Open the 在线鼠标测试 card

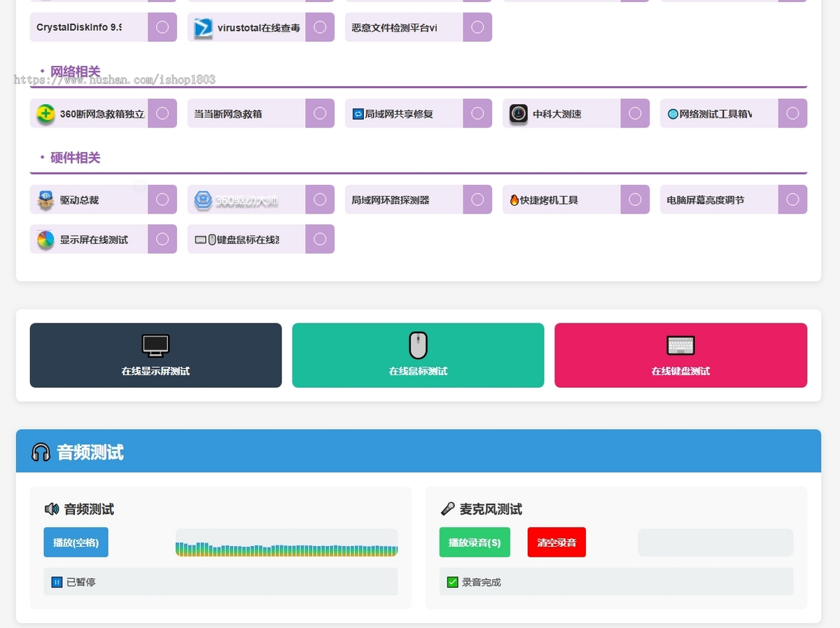(x=418, y=355)
